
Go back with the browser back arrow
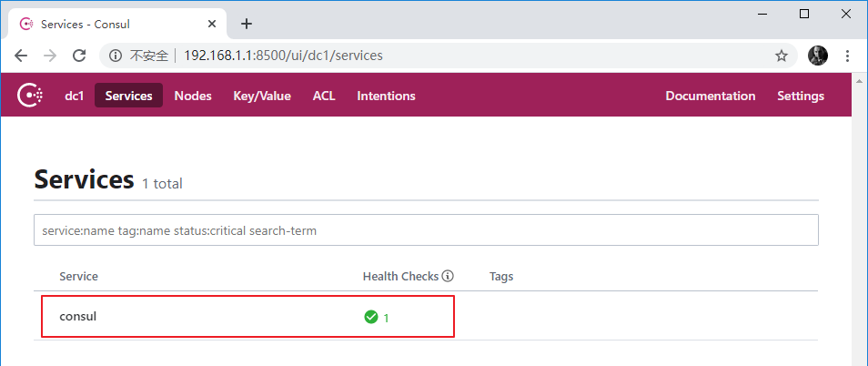21,56
